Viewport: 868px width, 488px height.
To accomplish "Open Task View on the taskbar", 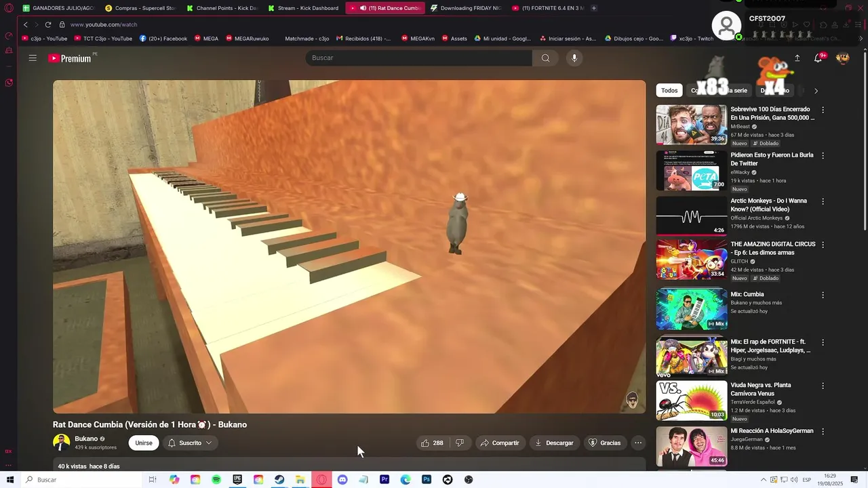I will (153, 480).
